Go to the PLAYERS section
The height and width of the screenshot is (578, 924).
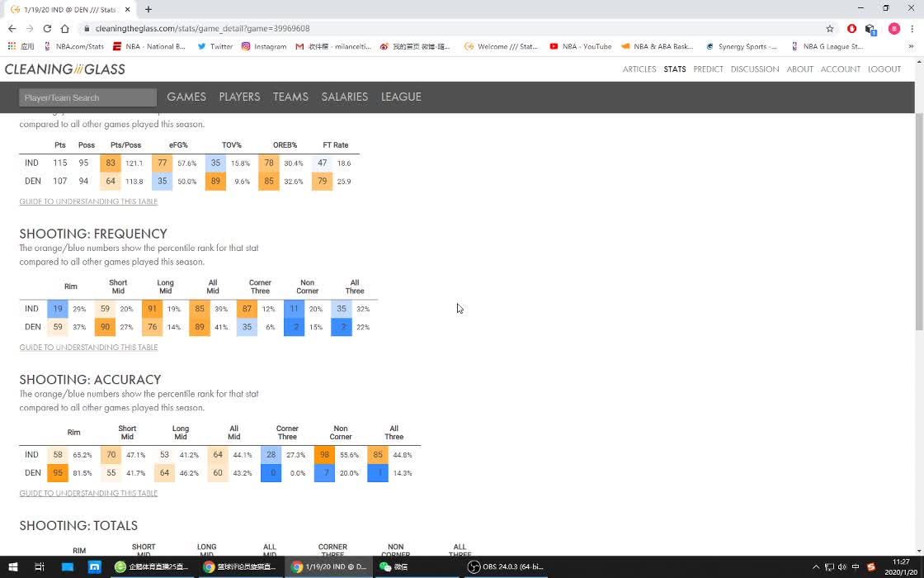239,97
